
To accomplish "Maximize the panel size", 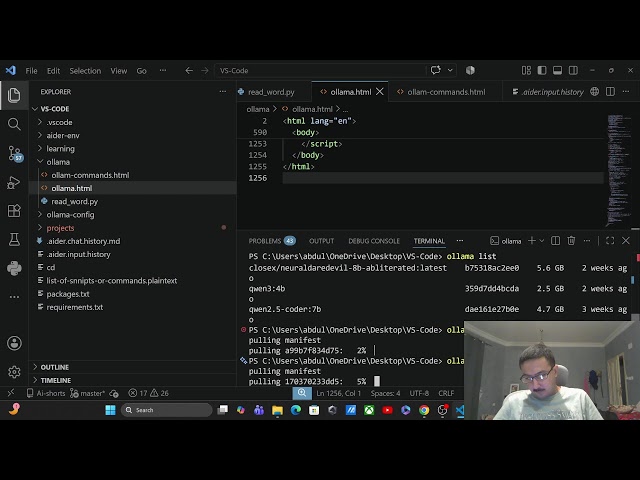I will pos(610,241).
